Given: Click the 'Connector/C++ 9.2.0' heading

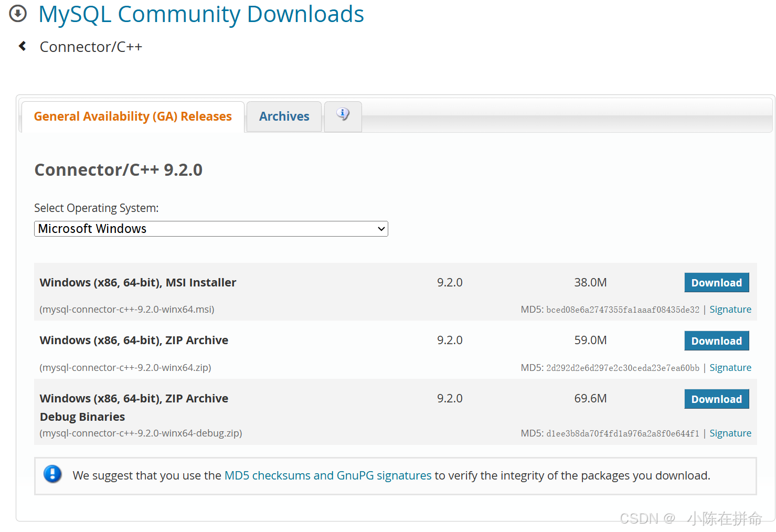Looking at the screenshot, I should click(118, 170).
